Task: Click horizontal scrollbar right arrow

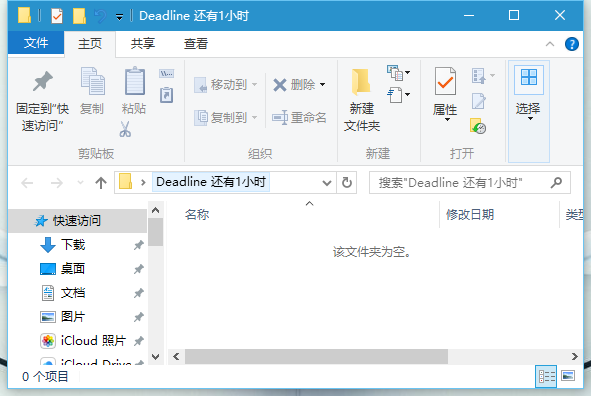Action: coord(574,356)
